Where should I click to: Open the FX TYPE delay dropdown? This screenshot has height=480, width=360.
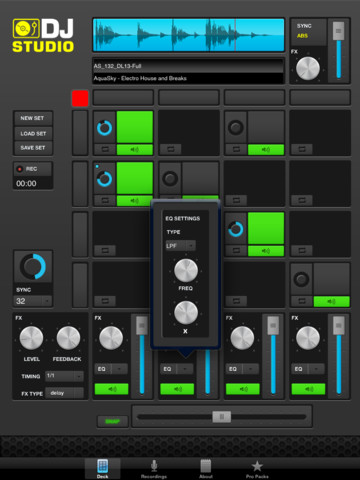tap(64, 393)
